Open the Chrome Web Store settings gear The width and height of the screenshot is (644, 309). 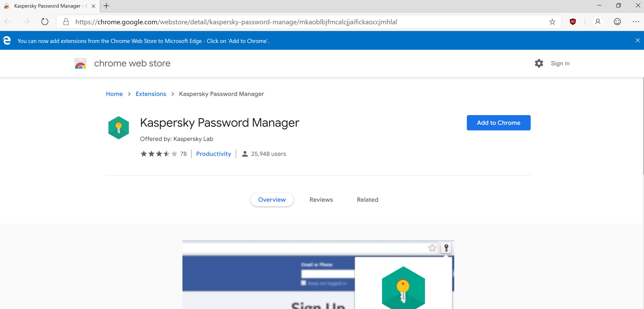[x=539, y=63]
